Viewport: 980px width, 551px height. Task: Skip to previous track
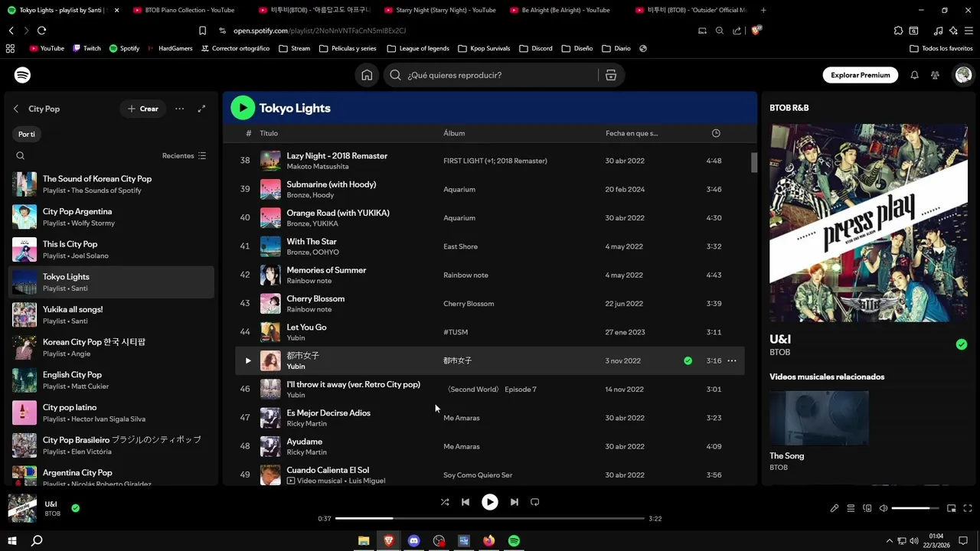click(465, 502)
